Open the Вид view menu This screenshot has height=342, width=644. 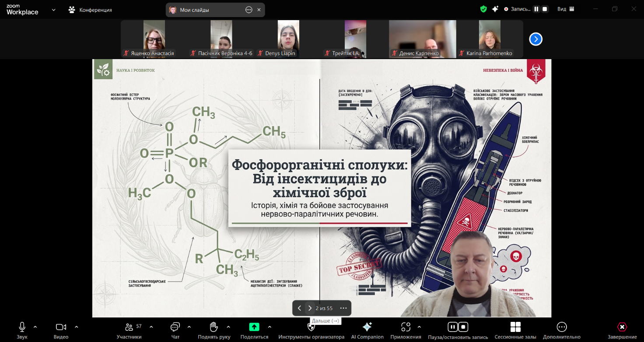[565, 9]
